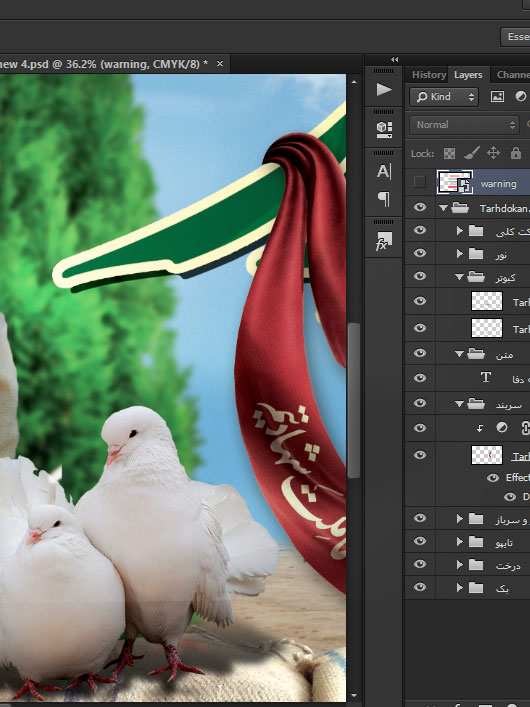This screenshot has width=530, height=707.
Task: Click the سربند group folder icon
Action: pyautogui.click(x=476, y=404)
